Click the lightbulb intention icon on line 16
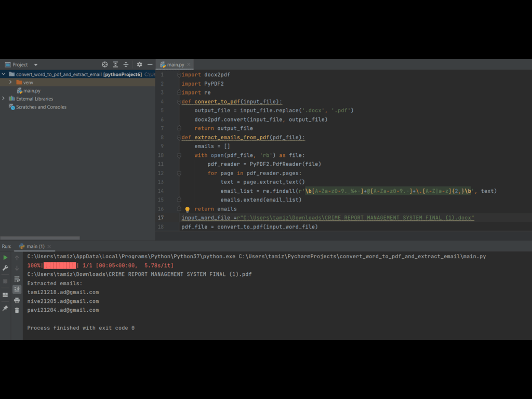532x399 pixels. click(187, 209)
